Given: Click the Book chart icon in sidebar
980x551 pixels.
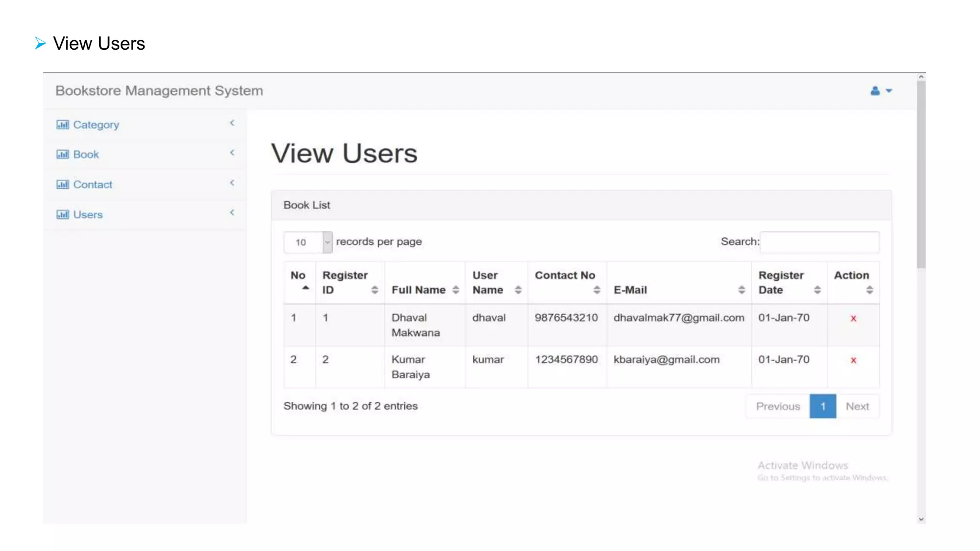Looking at the screenshot, I should tap(62, 154).
